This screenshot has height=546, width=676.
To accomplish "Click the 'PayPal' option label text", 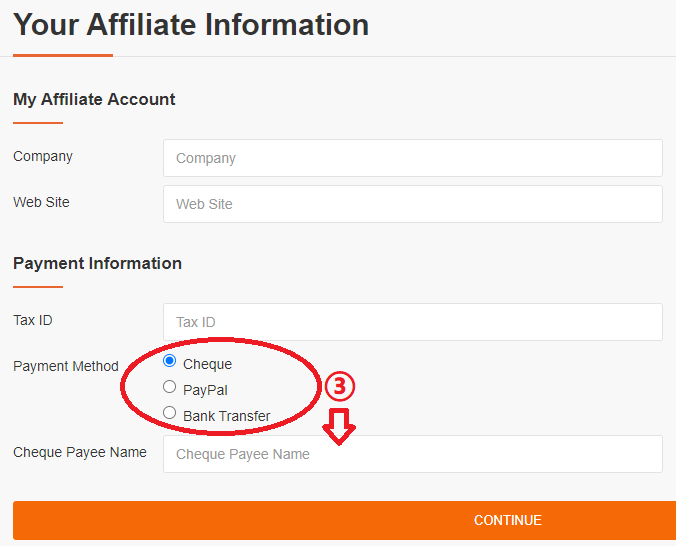I will pos(205,390).
